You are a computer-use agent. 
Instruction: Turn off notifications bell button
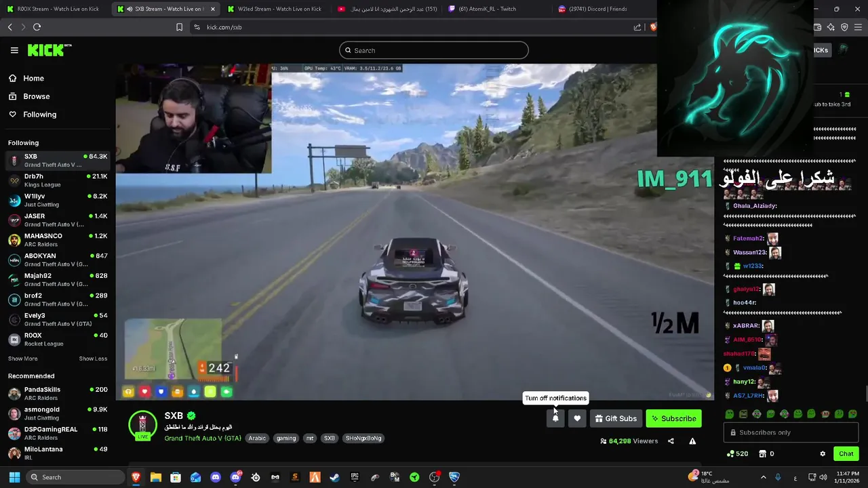click(555, 418)
